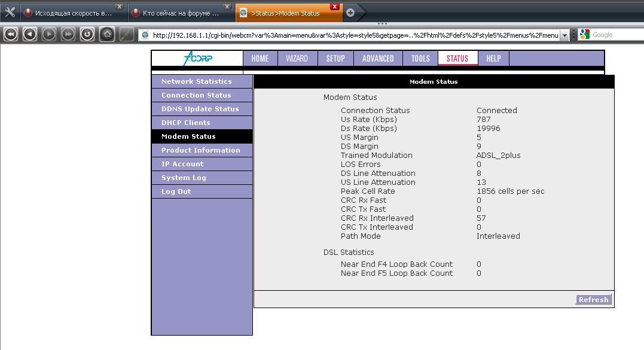Click the fast forward navigation button
Viewport: 644px width, 350px height.
68,35
